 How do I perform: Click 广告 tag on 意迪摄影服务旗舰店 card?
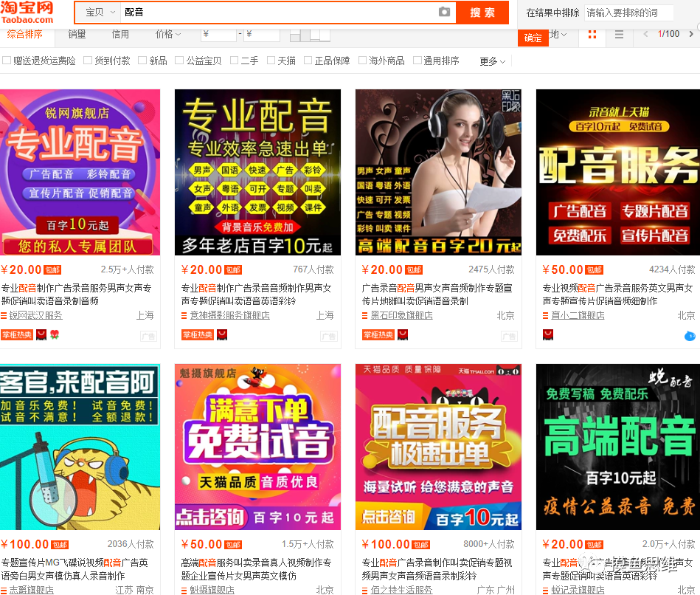(x=329, y=337)
